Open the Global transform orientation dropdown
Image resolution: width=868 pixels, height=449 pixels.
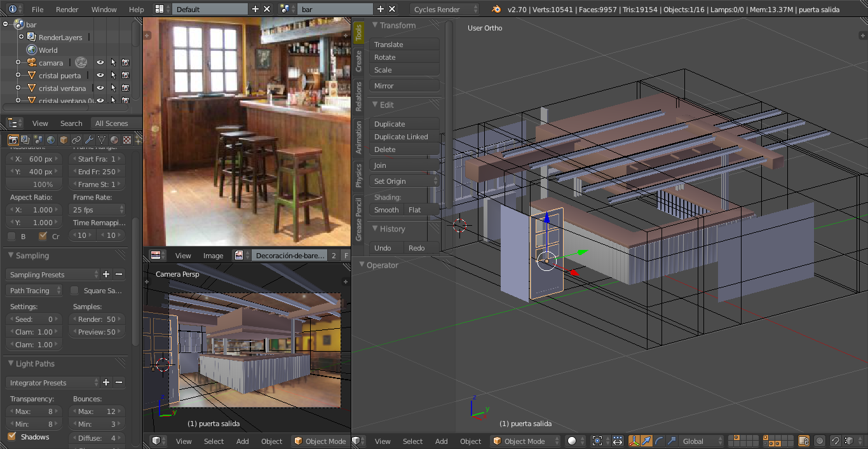pyautogui.click(x=699, y=441)
